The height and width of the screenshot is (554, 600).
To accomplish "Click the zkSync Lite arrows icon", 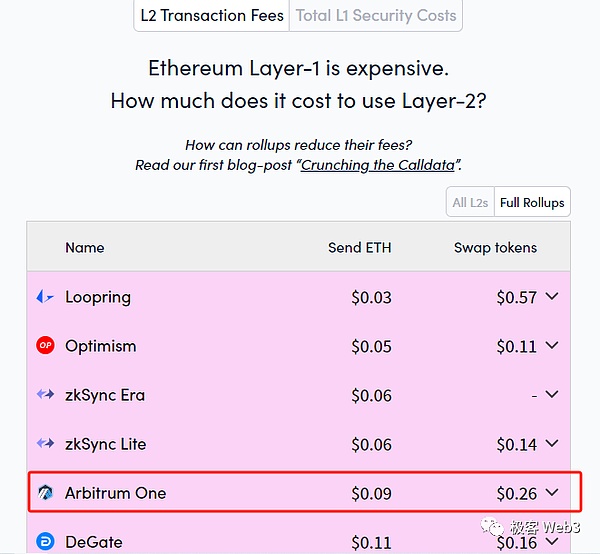I will coord(45,444).
